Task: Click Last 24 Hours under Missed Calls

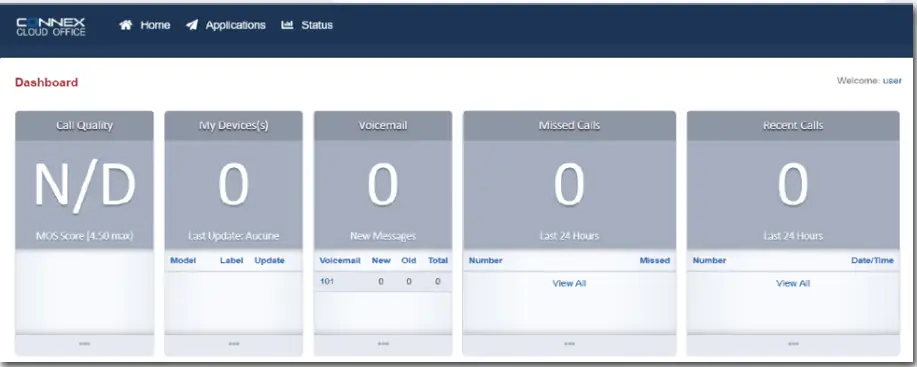Action: coord(569,236)
